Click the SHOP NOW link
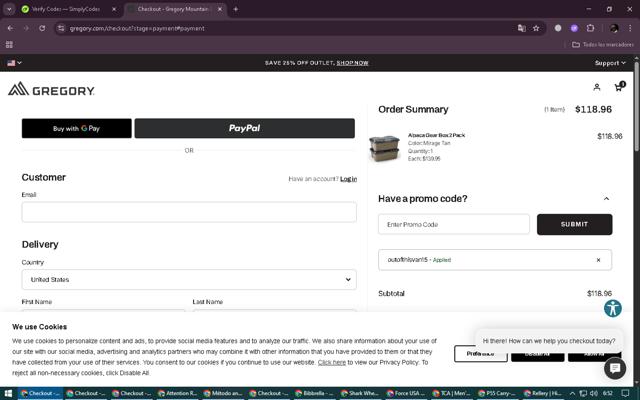640x400 pixels. pyautogui.click(x=352, y=63)
